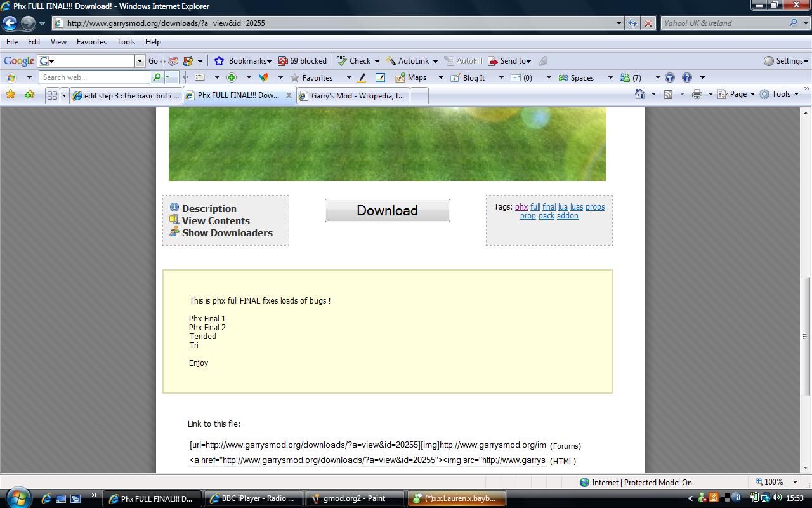Click the RSS feeds icon
Viewport: 812px width, 508px height.
[668, 94]
